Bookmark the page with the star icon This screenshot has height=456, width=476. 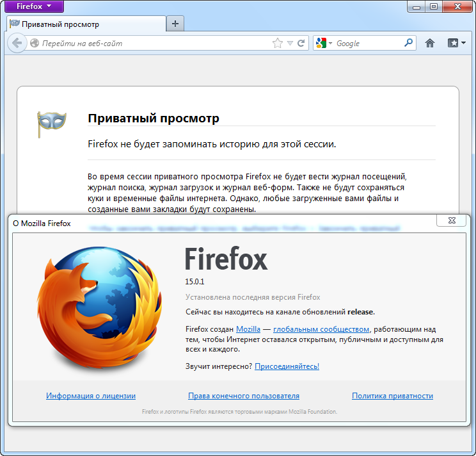point(278,43)
